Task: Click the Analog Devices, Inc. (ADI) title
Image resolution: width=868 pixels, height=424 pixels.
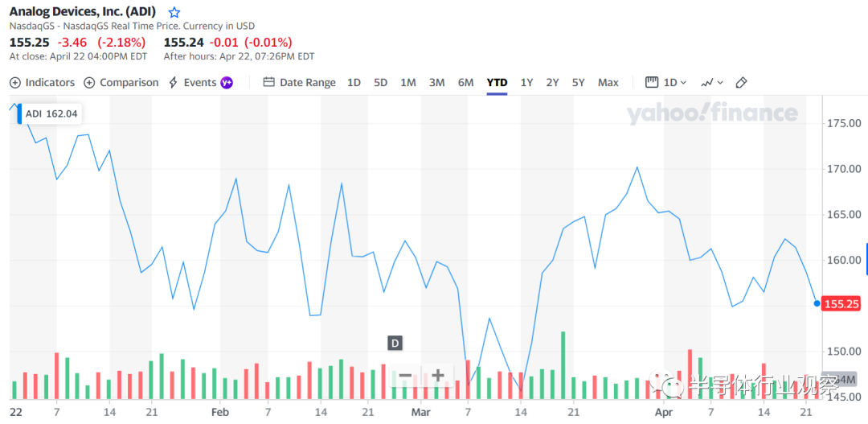Action: pos(83,11)
